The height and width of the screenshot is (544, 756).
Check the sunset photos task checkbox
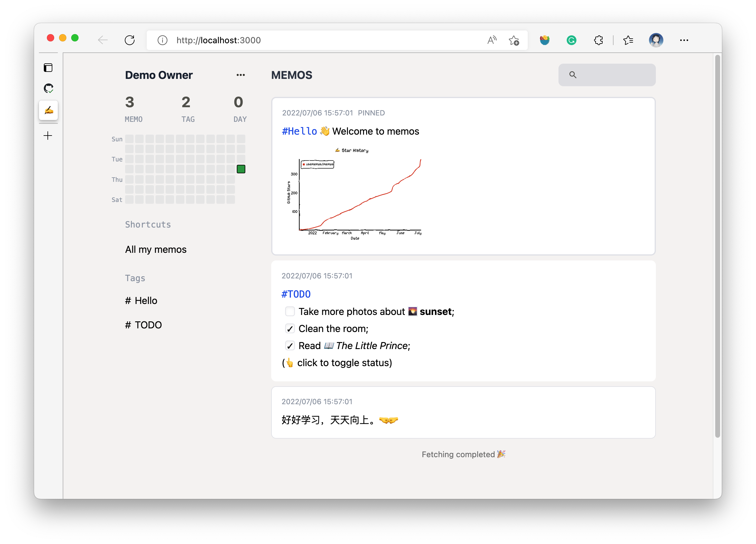[x=290, y=311]
